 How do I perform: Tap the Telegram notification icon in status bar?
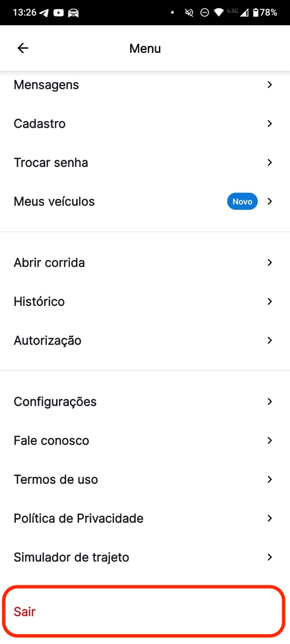pyautogui.click(x=44, y=13)
